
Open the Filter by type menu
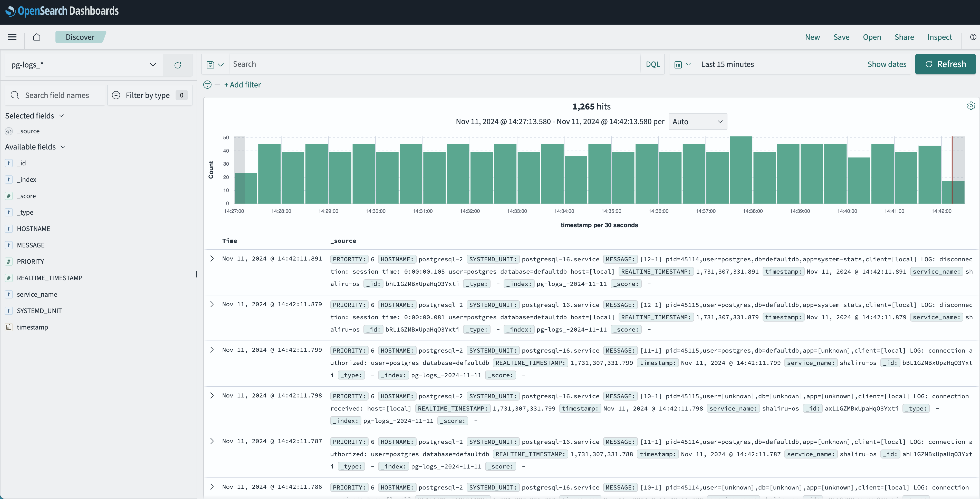150,95
